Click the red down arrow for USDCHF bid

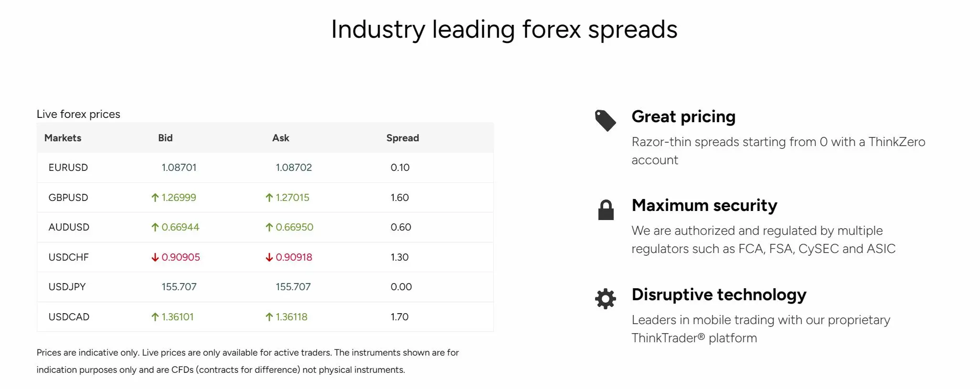[155, 257]
